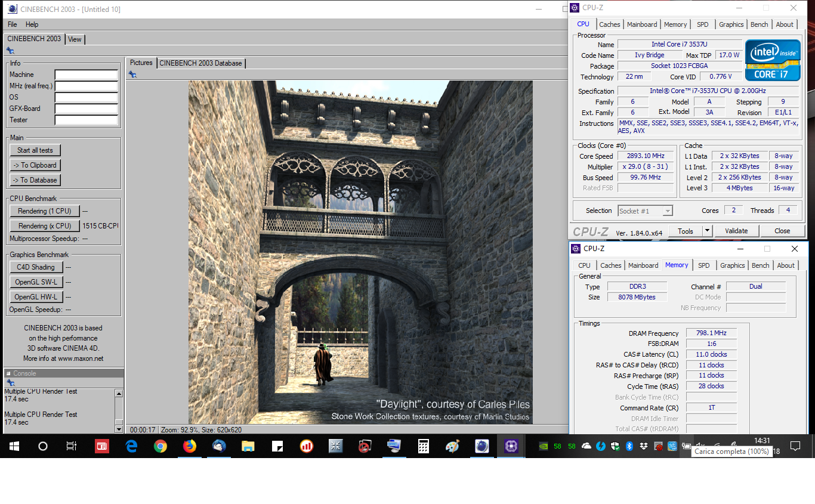
Task: Click the battery status tray icon
Action: tap(687, 446)
